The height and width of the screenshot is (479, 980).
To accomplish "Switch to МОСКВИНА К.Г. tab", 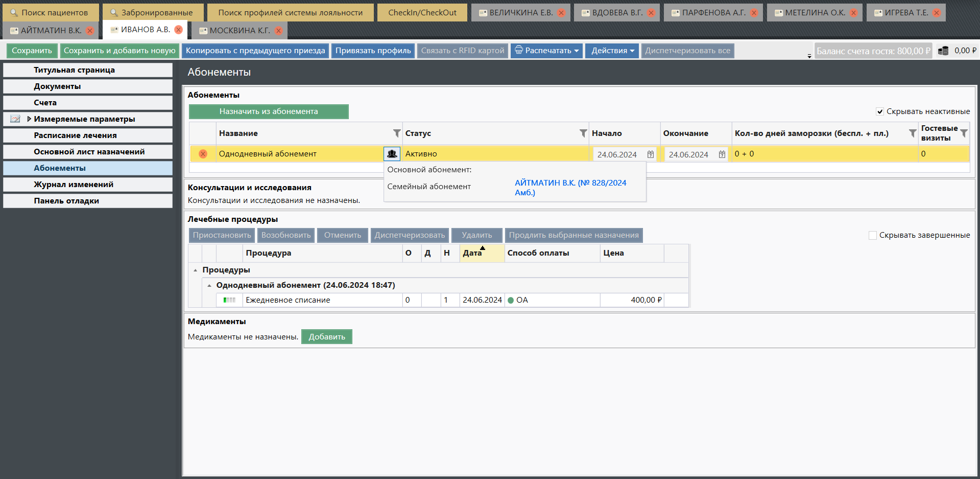I will point(239,31).
